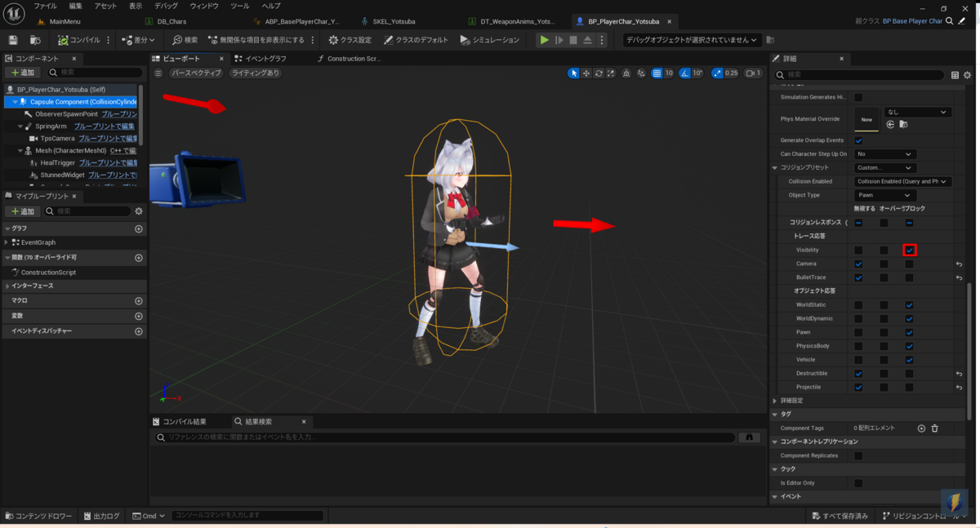Open debug object selection dropdown
This screenshot has width=980, height=528.
692,39
